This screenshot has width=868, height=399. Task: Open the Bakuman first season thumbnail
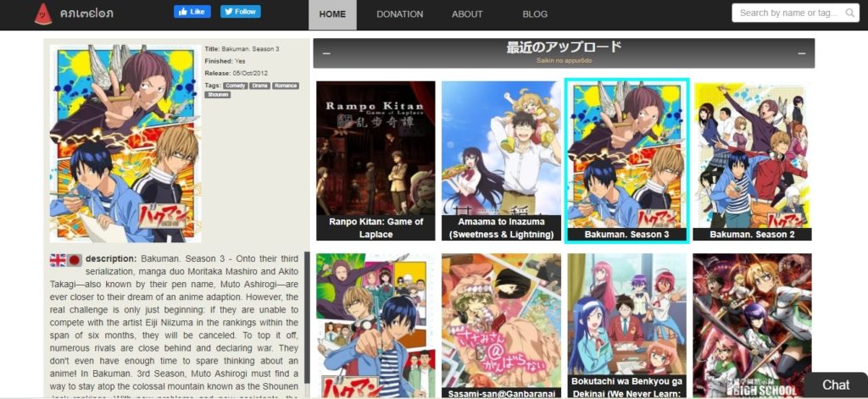[376, 326]
